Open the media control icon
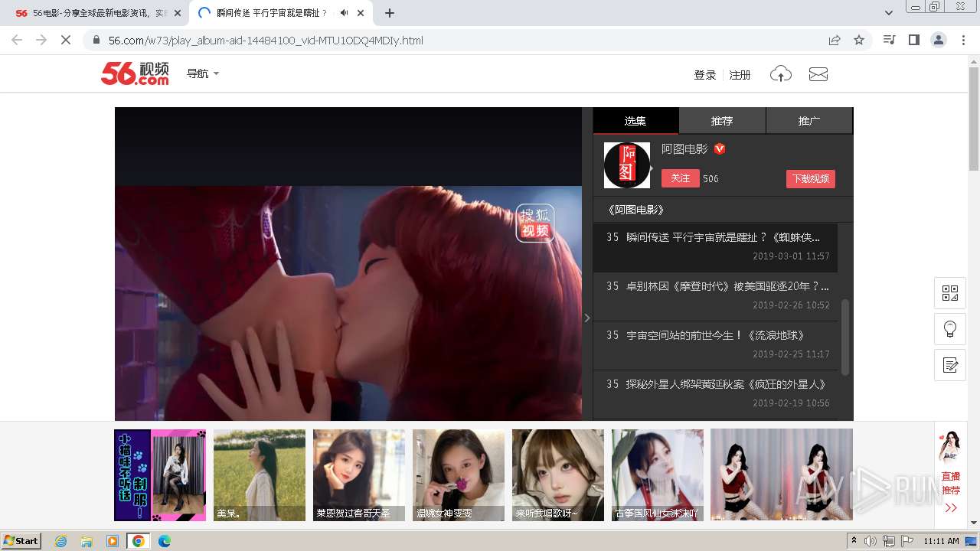This screenshot has width=980, height=551. pos(889,40)
